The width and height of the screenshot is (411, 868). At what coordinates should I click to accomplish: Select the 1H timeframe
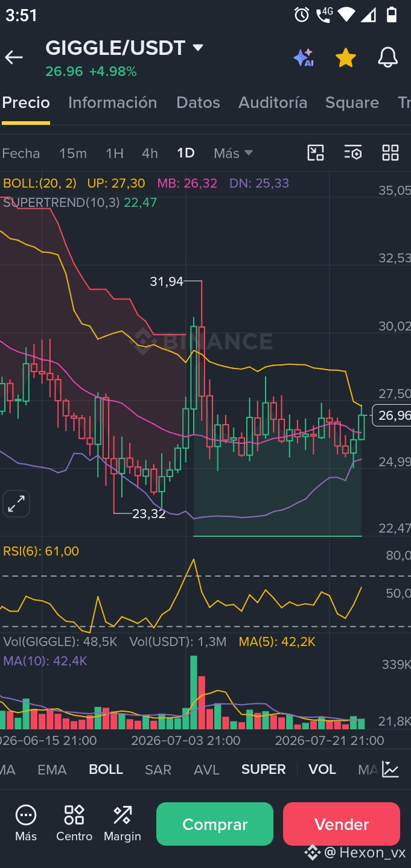pos(115,153)
